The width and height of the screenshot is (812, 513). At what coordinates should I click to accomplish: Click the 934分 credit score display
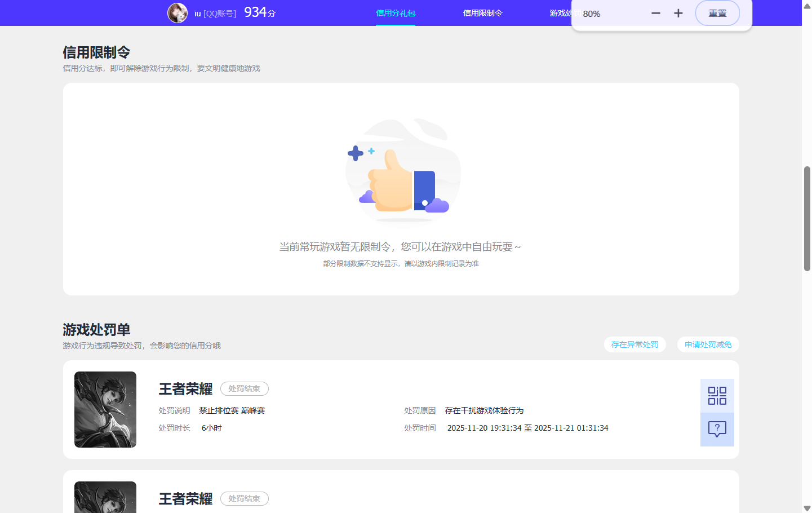point(258,12)
